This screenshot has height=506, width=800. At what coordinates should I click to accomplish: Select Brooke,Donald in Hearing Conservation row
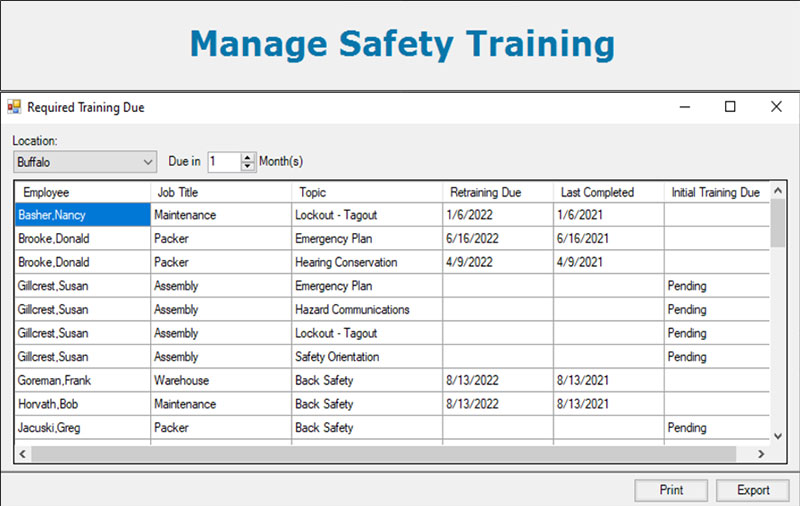tap(83, 262)
